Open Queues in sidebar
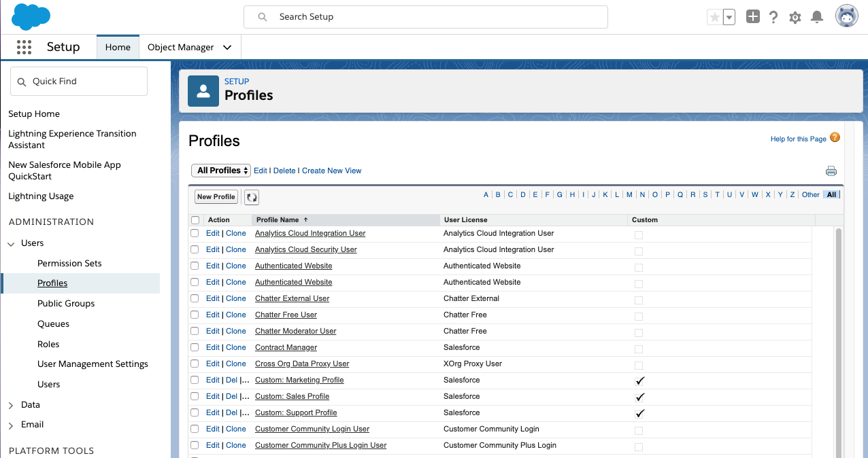 [53, 324]
